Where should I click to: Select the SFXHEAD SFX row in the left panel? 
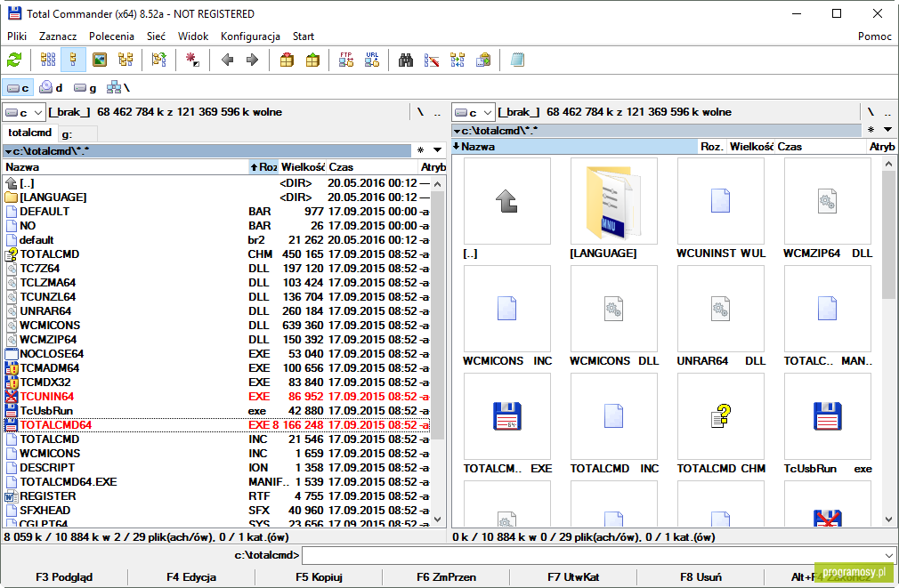[x=216, y=511]
